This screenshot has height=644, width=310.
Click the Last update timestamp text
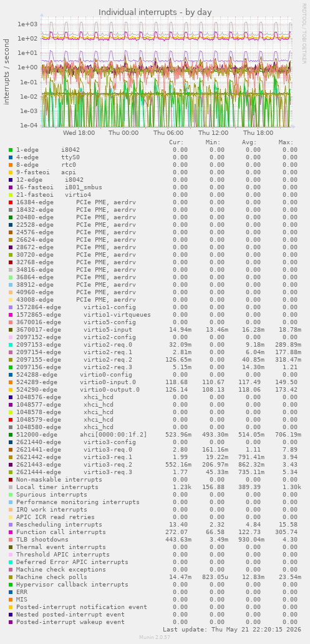tap(232, 629)
